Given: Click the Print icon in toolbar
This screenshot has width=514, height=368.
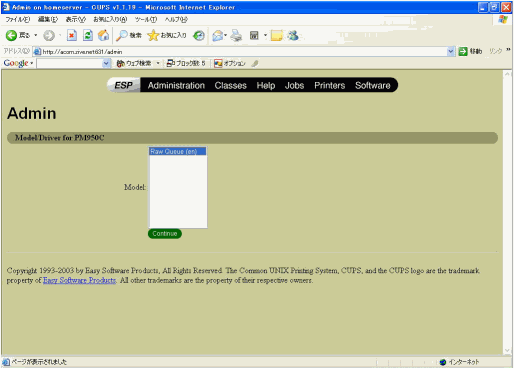Looking at the screenshot, I should (x=236, y=35).
